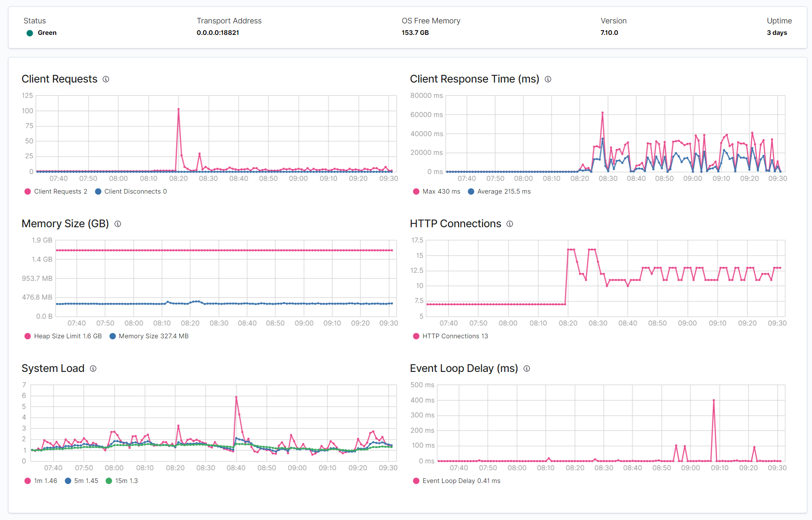Click the Event Loop Delay info icon
The image size is (812, 520).
click(527, 369)
